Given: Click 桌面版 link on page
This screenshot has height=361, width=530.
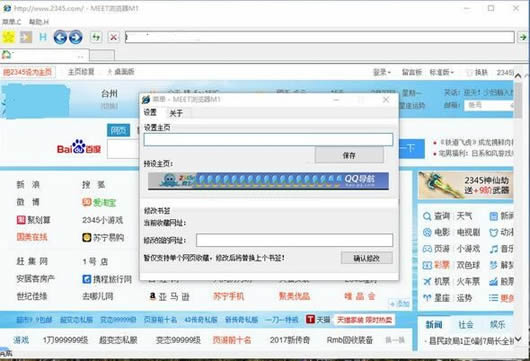Looking at the screenshot, I should 121,72.
